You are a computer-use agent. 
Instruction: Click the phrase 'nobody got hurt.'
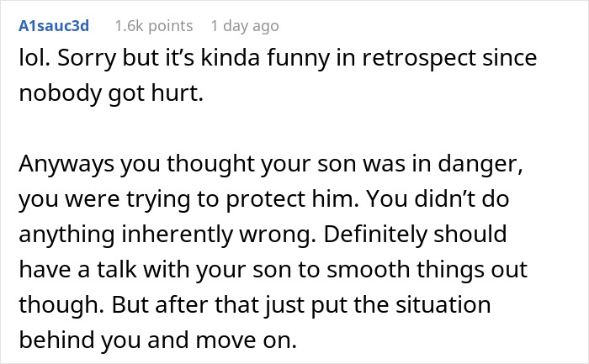pos(111,93)
